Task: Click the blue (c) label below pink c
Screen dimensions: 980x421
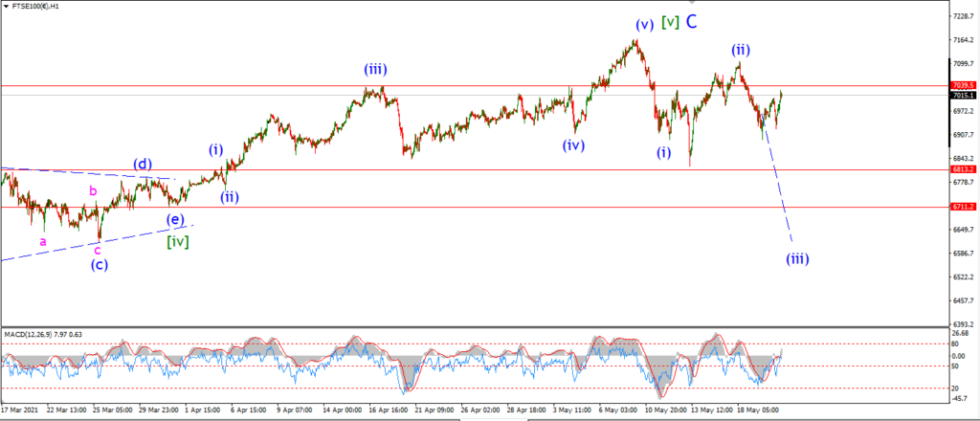Action: point(99,264)
